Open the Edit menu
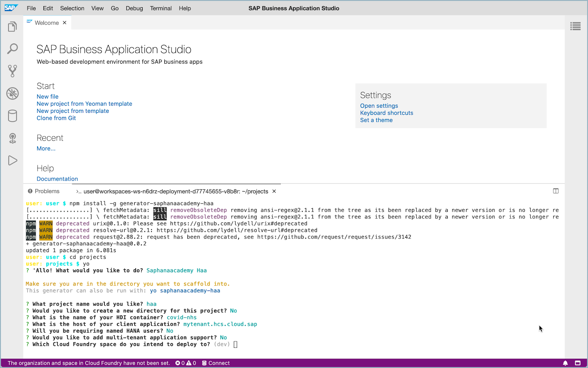The image size is (588, 368). 48,8
